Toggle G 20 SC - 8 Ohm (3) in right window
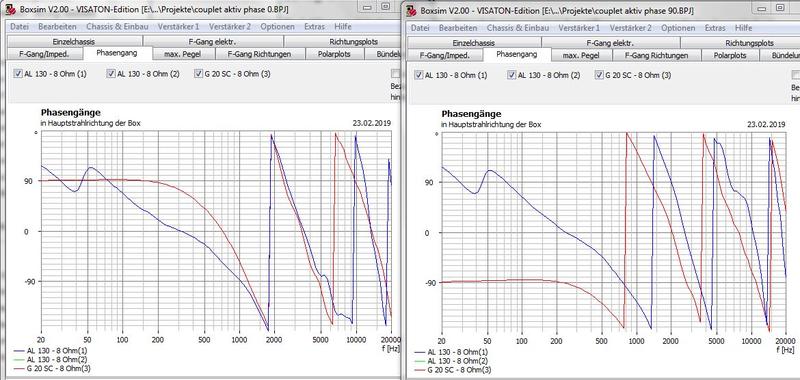Screen dimensions: 800x380 click(599, 75)
